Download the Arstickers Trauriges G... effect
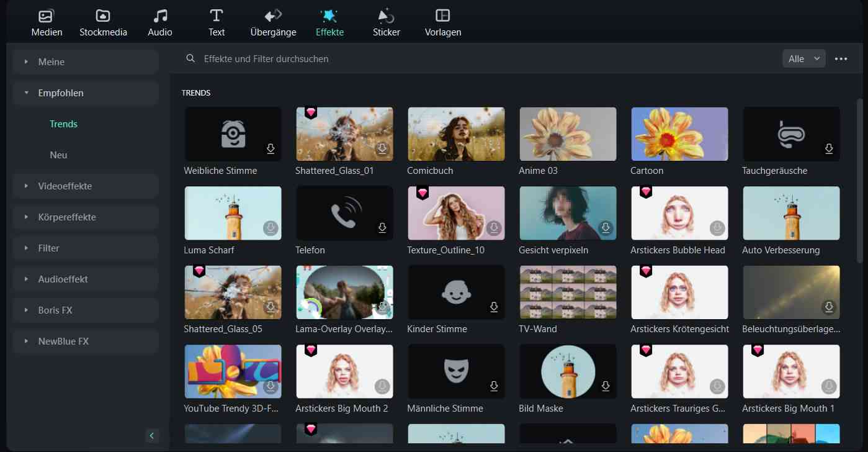The image size is (868, 452). [x=717, y=386]
